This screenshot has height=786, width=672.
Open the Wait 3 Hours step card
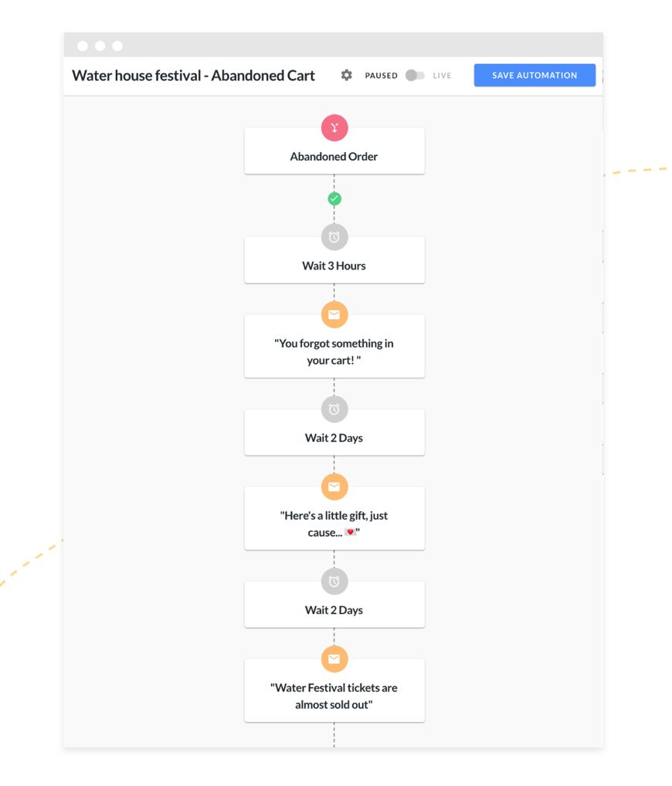tap(334, 261)
